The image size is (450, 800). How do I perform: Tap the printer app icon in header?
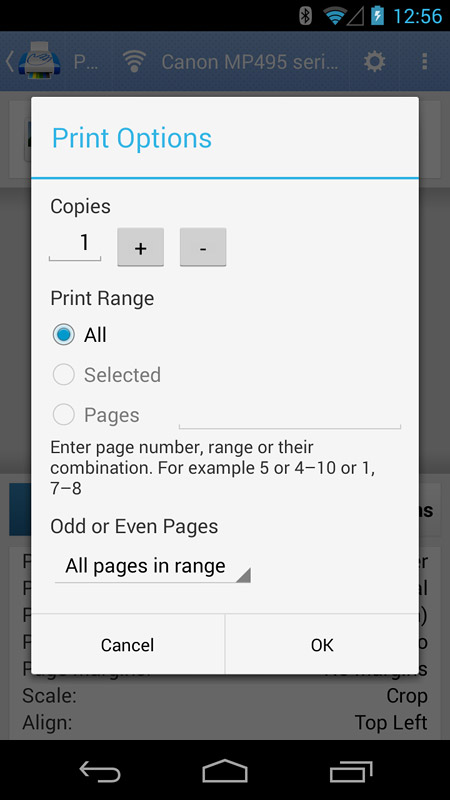pyautogui.click(x=39, y=61)
